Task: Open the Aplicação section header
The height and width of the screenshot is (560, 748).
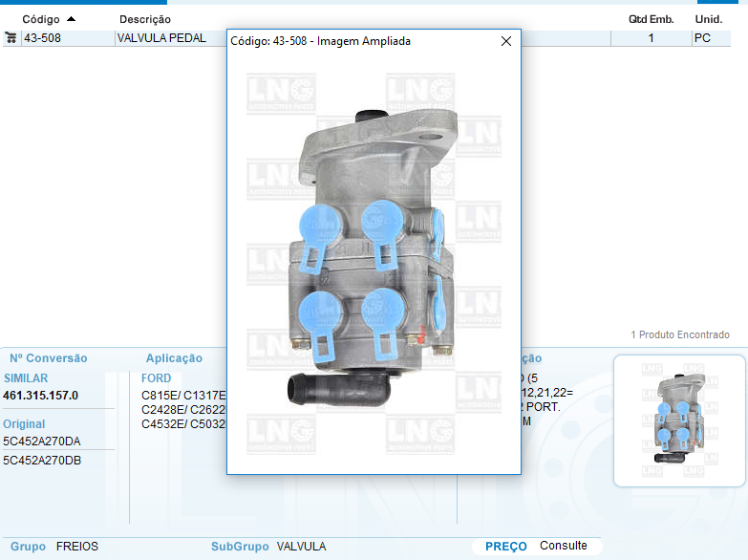Action: click(x=174, y=358)
